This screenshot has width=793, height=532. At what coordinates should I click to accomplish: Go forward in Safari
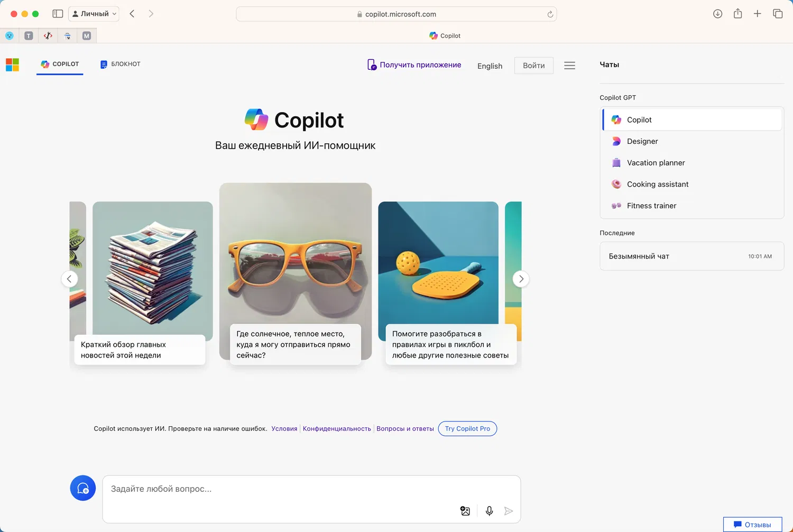[151, 14]
